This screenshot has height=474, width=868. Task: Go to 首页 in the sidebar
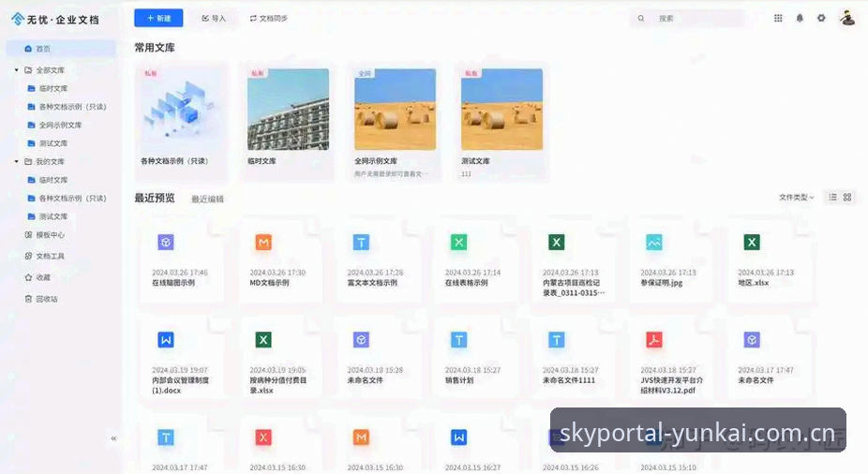coord(61,49)
